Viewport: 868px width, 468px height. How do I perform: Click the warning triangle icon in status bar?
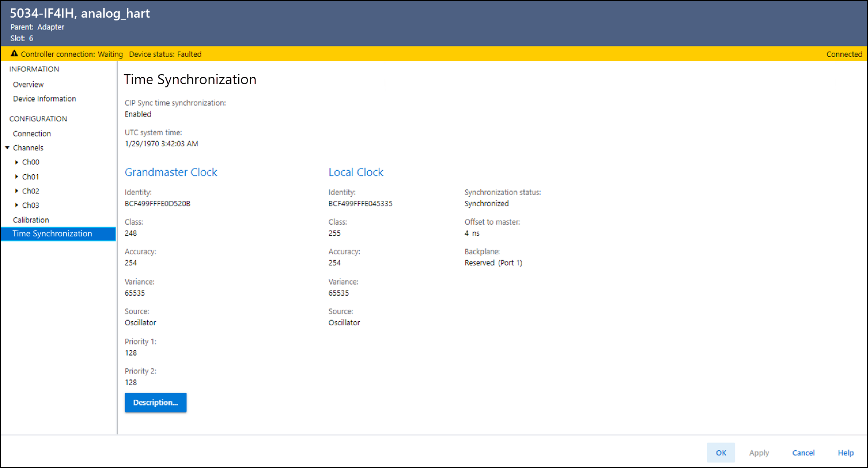coord(14,54)
